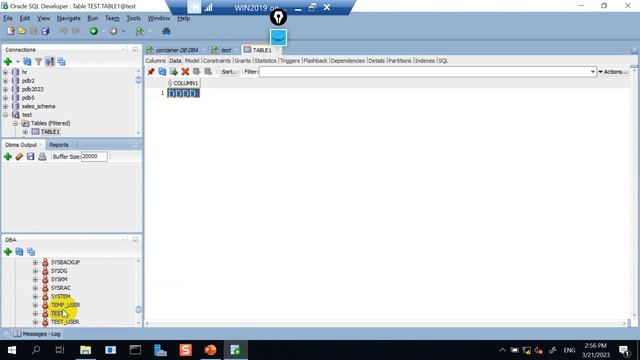
Task: Open the Filter dropdown arrow
Action: (x=593, y=72)
